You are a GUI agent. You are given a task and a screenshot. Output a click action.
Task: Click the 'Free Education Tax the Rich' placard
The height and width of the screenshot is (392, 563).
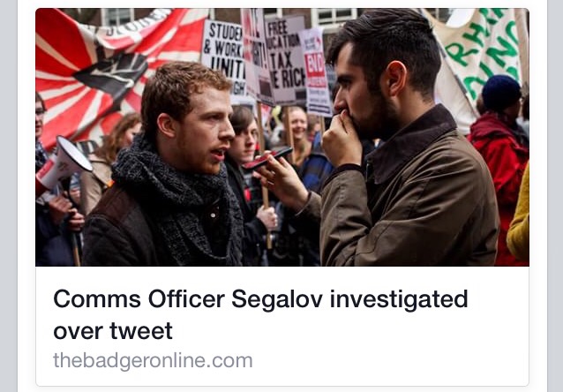click(x=285, y=59)
